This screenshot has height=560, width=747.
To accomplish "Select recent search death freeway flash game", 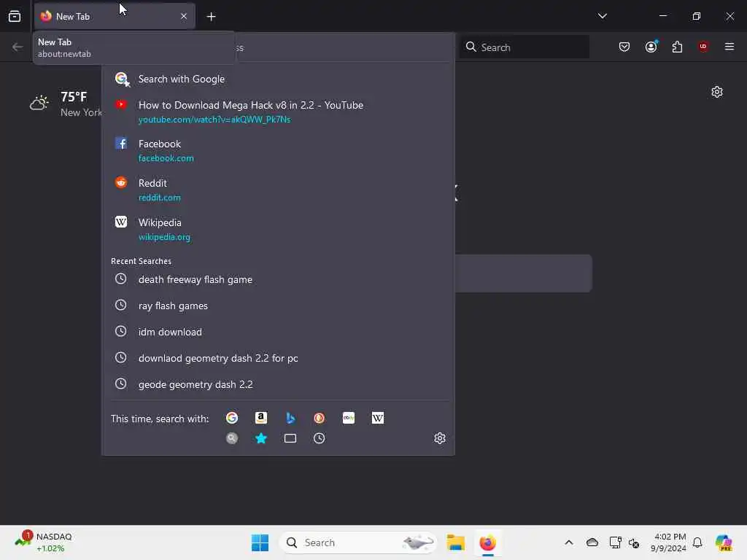I will tap(278, 279).
